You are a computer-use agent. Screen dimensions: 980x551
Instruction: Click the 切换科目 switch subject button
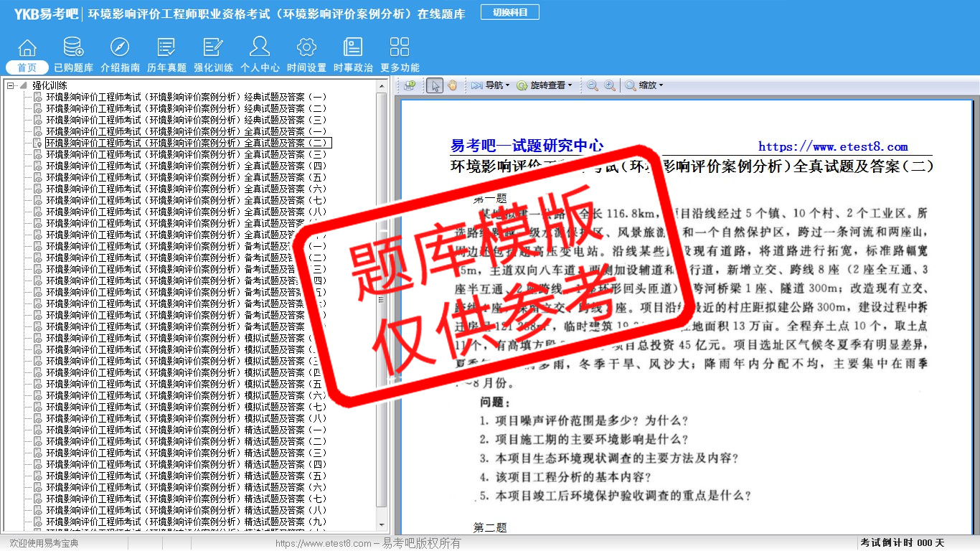click(509, 12)
